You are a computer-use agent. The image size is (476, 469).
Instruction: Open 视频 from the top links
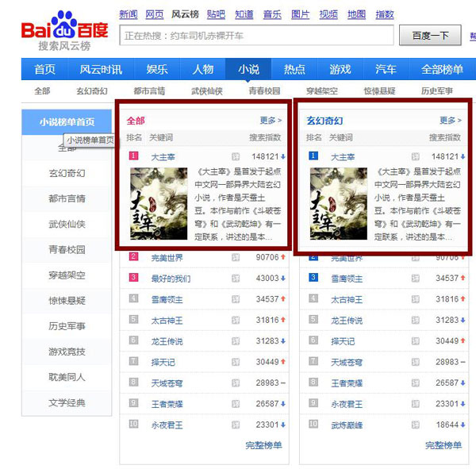(x=328, y=14)
